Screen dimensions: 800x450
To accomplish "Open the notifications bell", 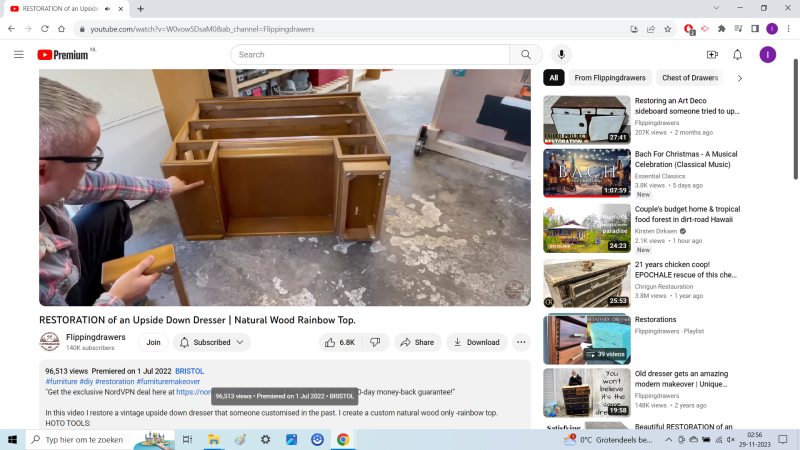I will point(738,54).
